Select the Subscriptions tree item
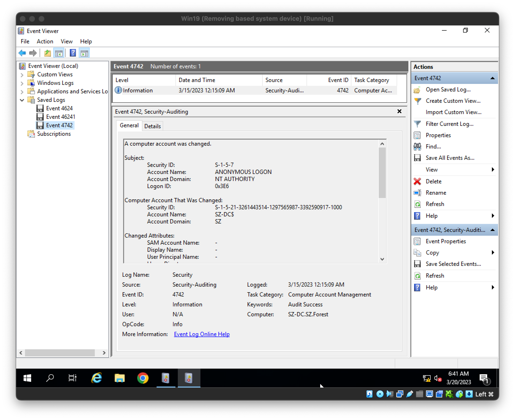This screenshot has width=515, height=420. coord(54,134)
